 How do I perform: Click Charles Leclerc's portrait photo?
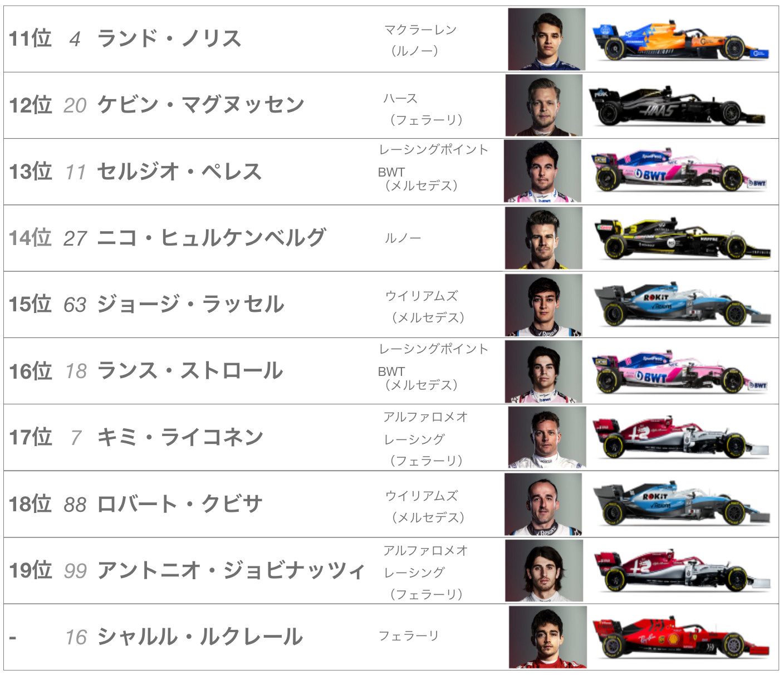(548, 637)
